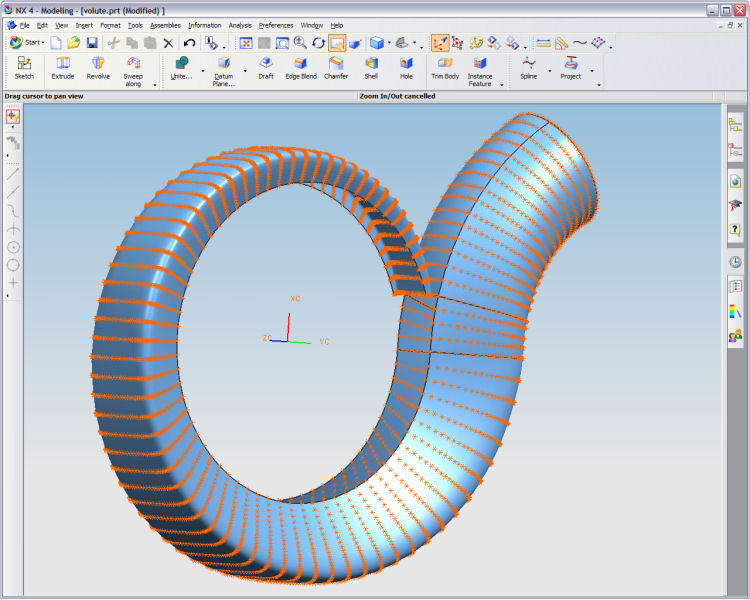
Task: Use the Draft feature icon
Action: coord(266,68)
